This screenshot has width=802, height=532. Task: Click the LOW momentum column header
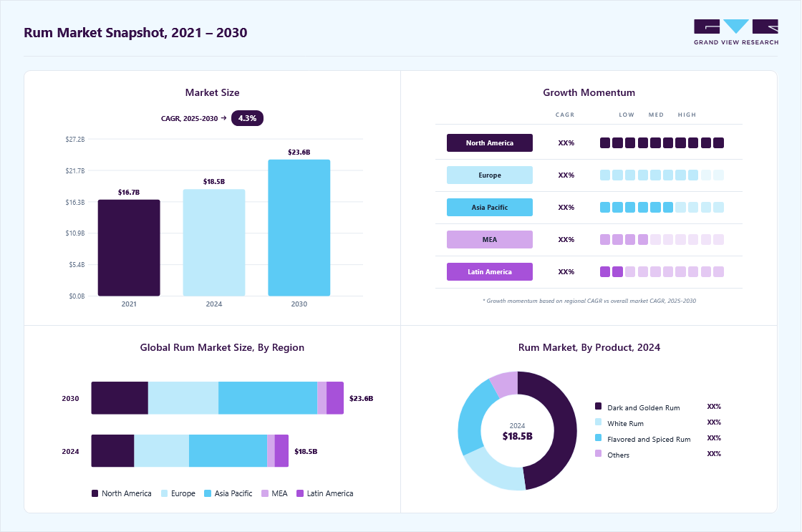(627, 115)
